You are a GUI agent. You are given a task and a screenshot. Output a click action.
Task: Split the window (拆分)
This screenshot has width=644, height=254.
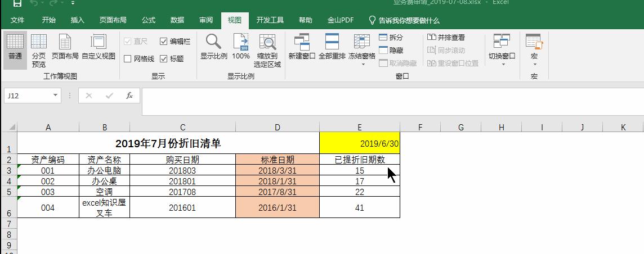pyautogui.click(x=391, y=37)
